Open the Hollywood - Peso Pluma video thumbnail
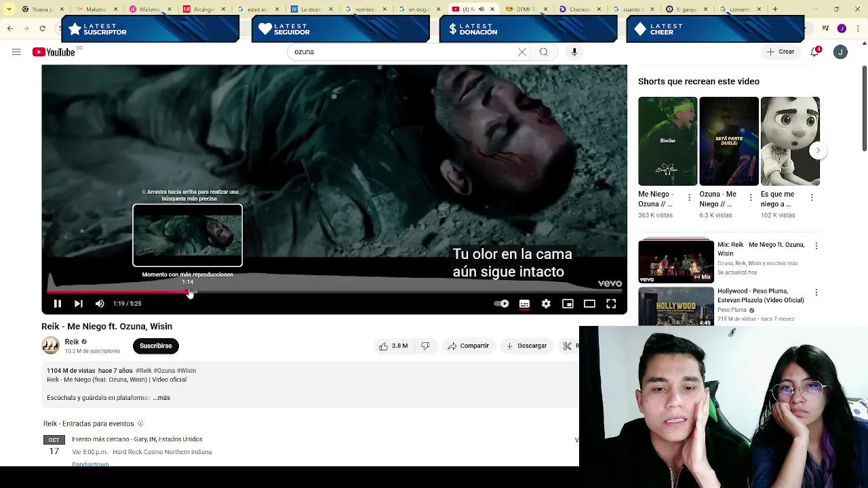Viewport: 868px width, 488px height. click(676, 307)
